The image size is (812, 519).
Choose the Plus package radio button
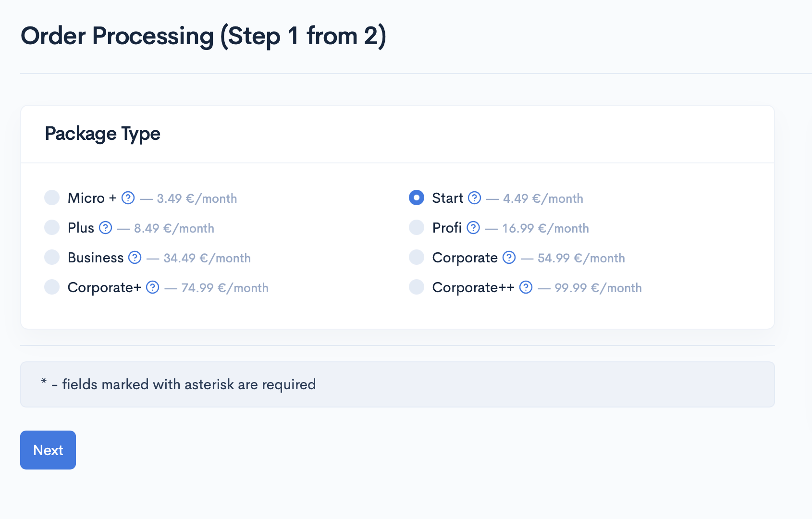click(x=52, y=227)
